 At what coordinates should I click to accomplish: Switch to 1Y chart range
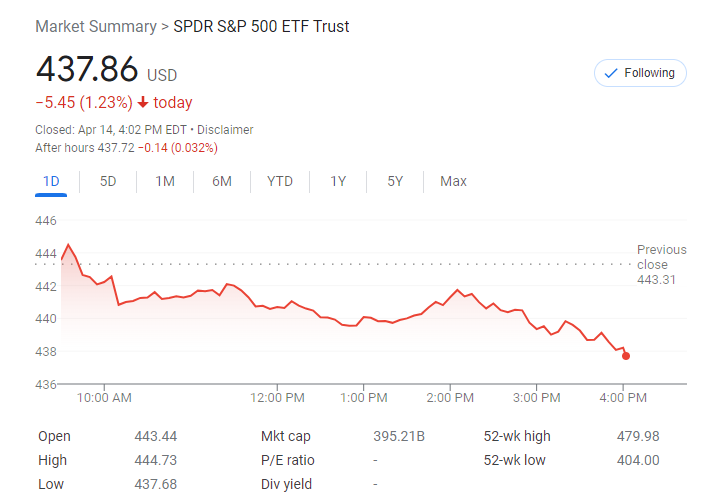[x=338, y=181]
